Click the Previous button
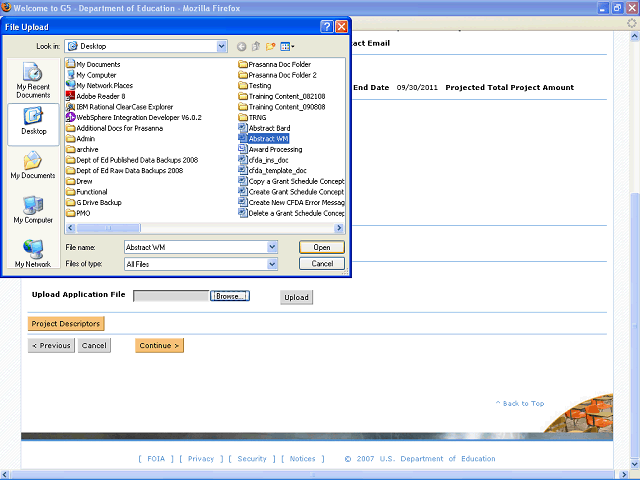This screenshot has width=640, height=480. pyautogui.click(x=51, y=345)
